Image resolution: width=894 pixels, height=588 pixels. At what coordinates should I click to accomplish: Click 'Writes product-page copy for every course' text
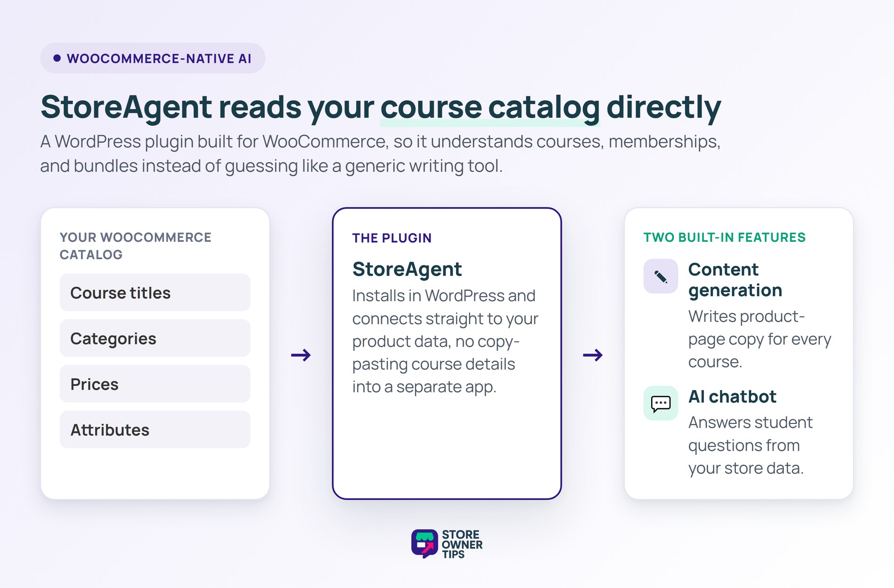pos(759,339)
